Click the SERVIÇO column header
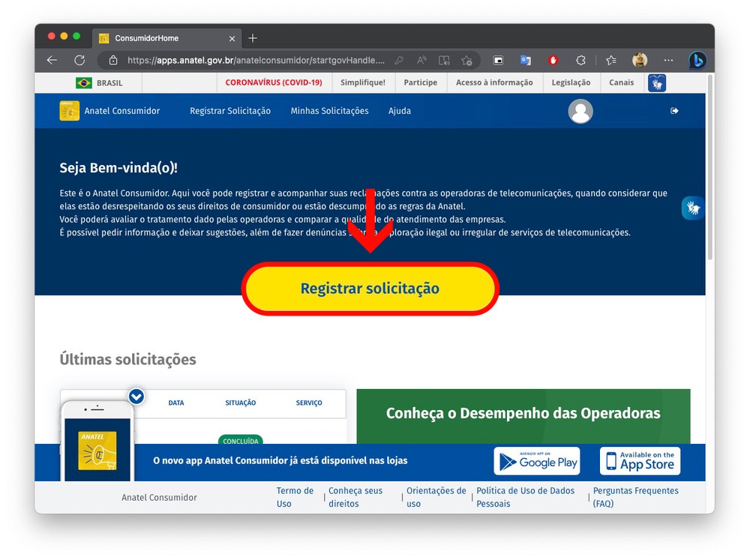This screenshot has height=560, width=750. [x=309, y=403]
